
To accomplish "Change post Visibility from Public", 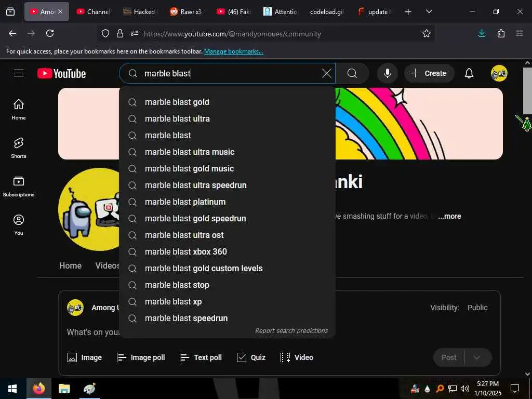I will [477, 308].
